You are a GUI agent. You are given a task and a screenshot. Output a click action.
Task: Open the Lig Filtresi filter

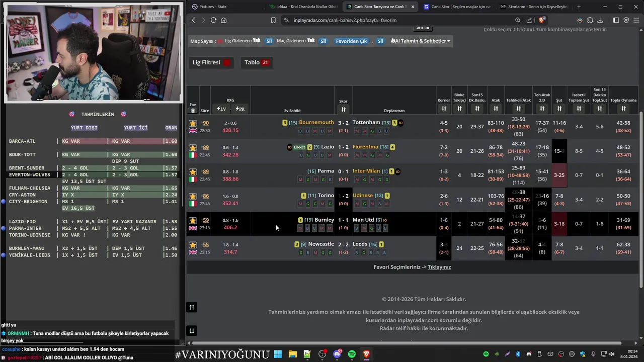point(211,62)
